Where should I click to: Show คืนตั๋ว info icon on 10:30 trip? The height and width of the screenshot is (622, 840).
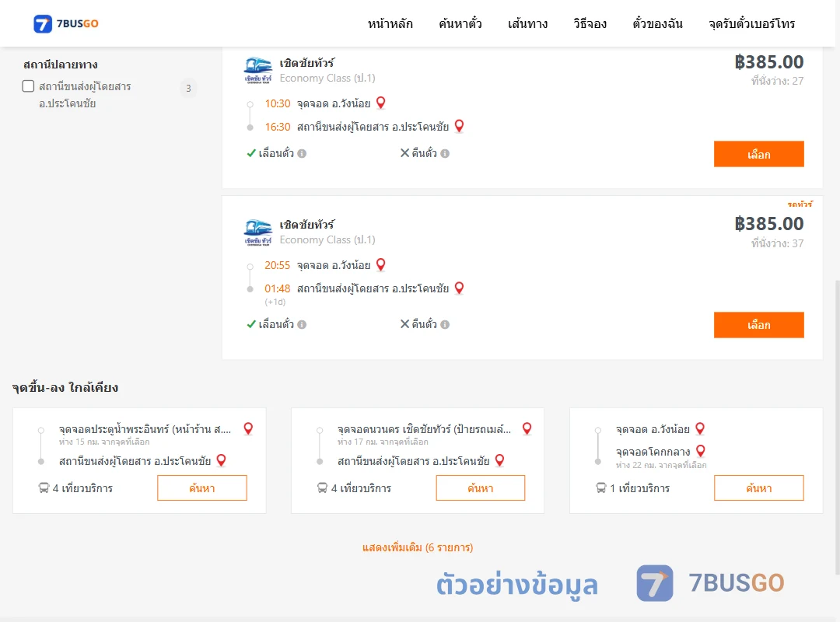click(x=445, y=154)
